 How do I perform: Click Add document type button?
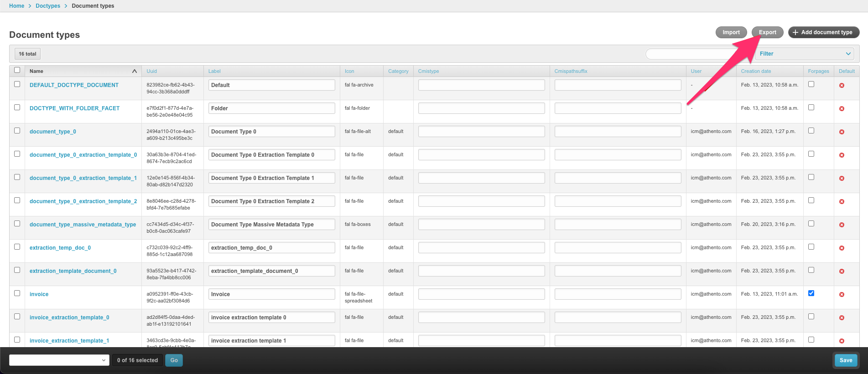[823, 32]
